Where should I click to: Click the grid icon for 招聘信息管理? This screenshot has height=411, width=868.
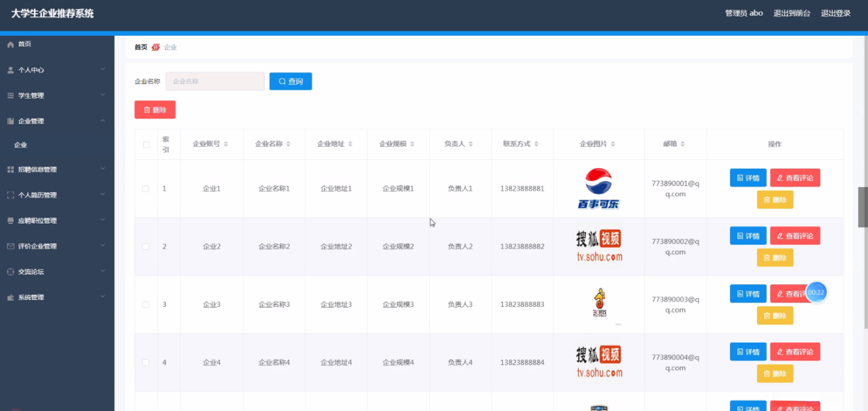(x=11, y=169)
